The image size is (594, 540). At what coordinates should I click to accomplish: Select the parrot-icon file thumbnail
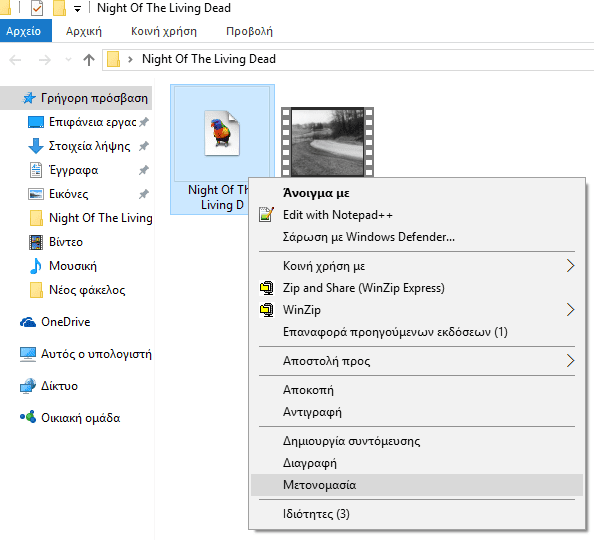pyautogui.click(x=222, y=133)
